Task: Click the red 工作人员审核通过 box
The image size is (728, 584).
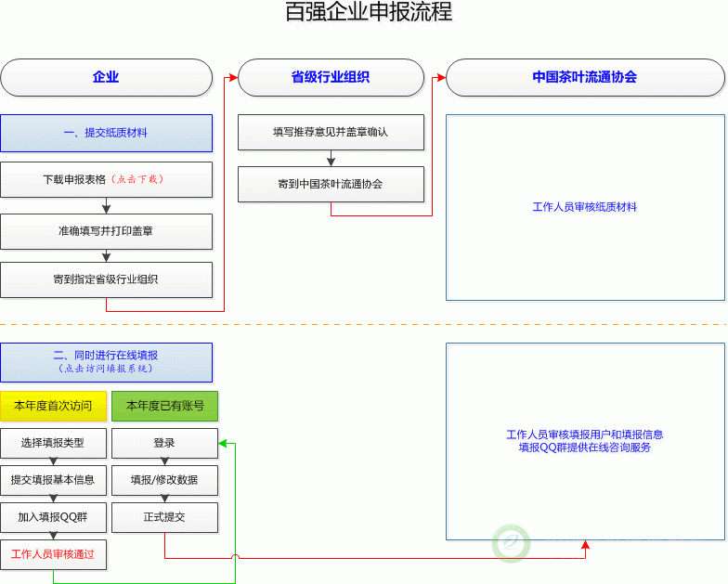Action: 53,554
